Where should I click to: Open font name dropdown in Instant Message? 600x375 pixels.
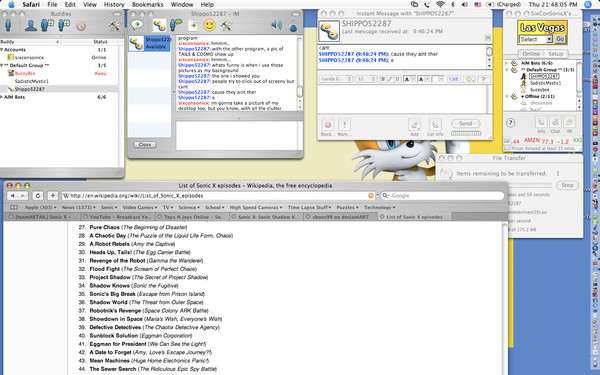click(336, 79)
